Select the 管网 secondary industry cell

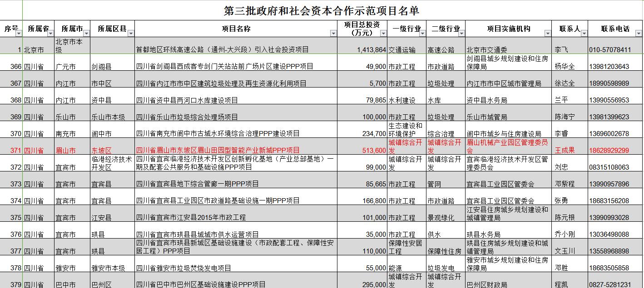coord(446,180)
